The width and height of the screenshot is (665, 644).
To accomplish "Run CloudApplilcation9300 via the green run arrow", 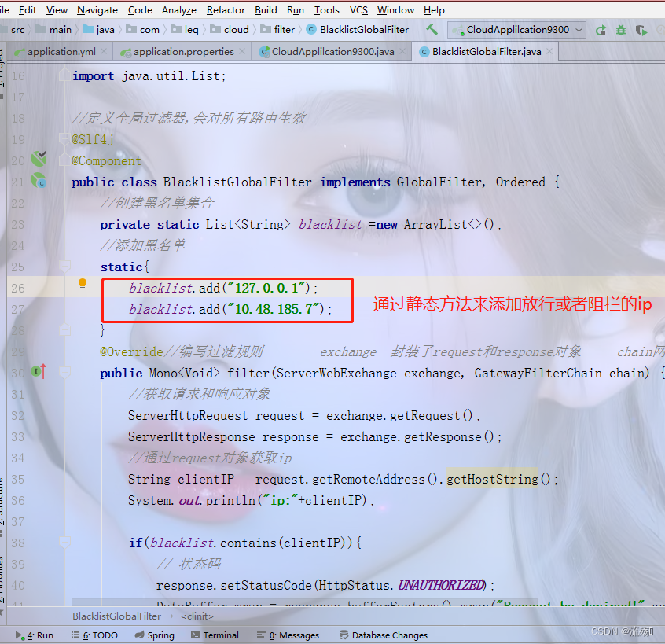I will click(x=600, y=30).
